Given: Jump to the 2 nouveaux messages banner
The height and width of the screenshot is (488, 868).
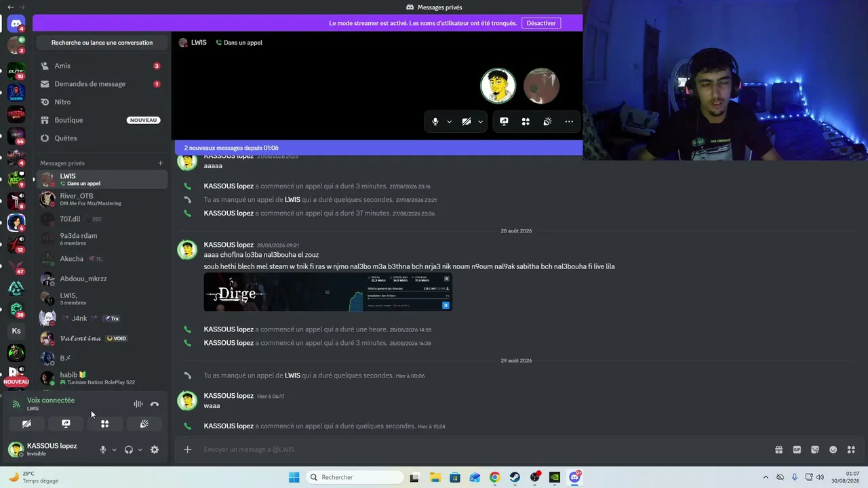Looking at the screenshot, I should [378, 148].
